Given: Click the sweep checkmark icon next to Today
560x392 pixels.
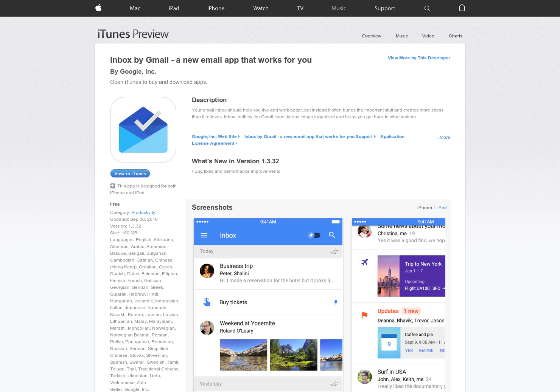Looking at the screenshot, I should click(334, 251).
